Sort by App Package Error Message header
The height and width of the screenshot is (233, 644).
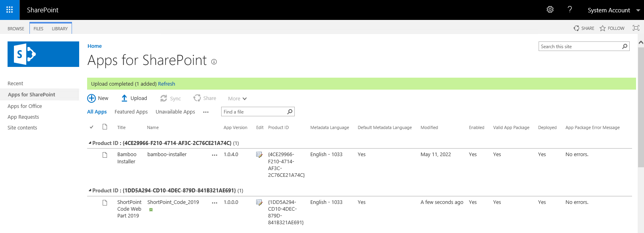click(593, 127)
